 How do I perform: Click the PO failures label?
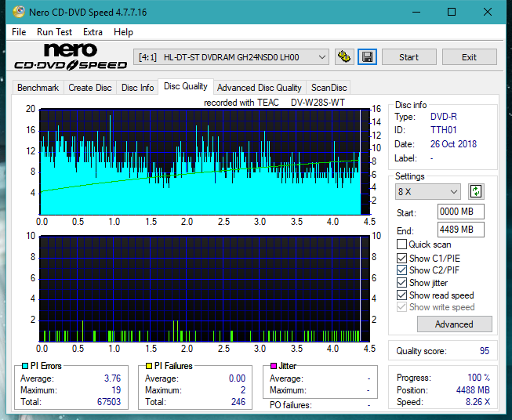pyautogui.click(x=291, y=405)
